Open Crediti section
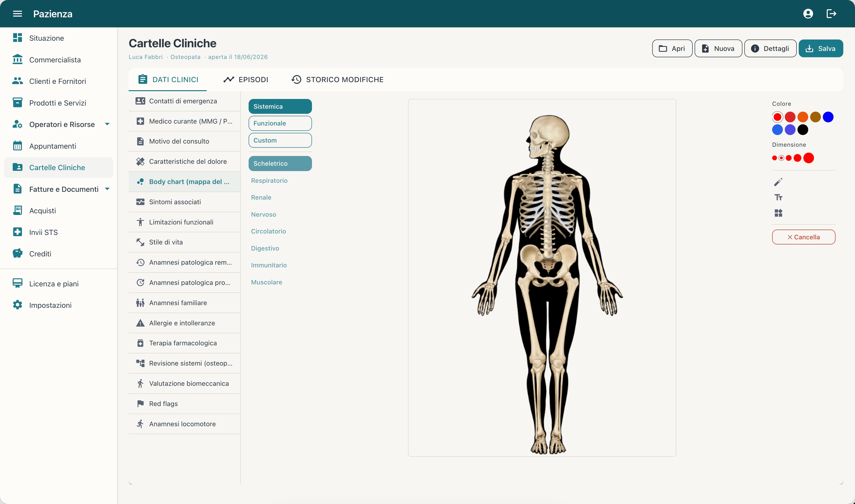855x504 pixels. (58, 254)
